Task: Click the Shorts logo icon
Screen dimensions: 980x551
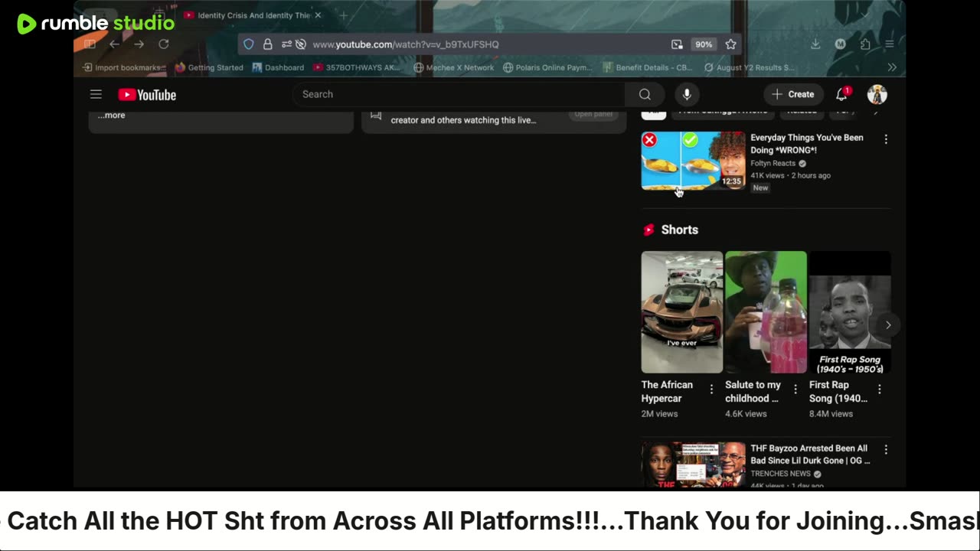Action: pyautogui.click(x=649, y=230)
